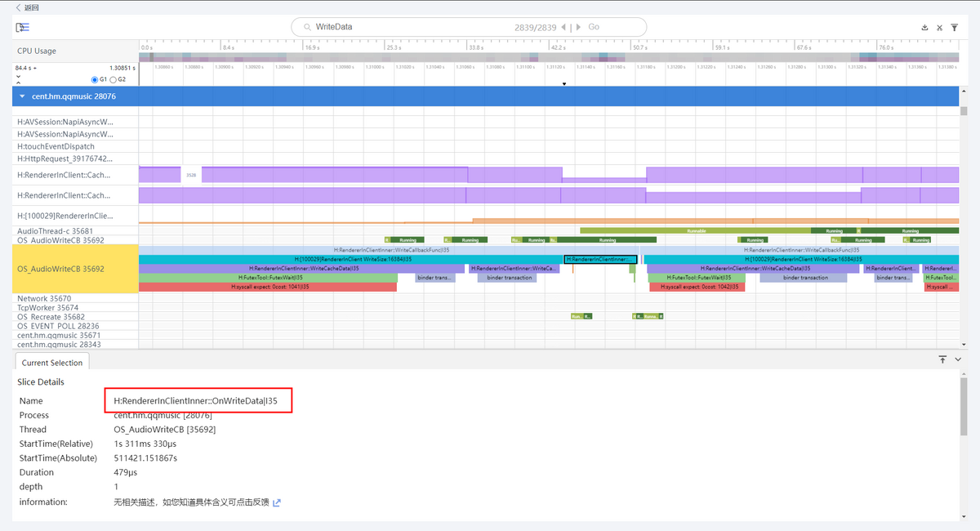Image resolution: width=980 pixels, height=531 pixels.
Task: Click the down chevron under 84.4 s
Action: point(19,82)
